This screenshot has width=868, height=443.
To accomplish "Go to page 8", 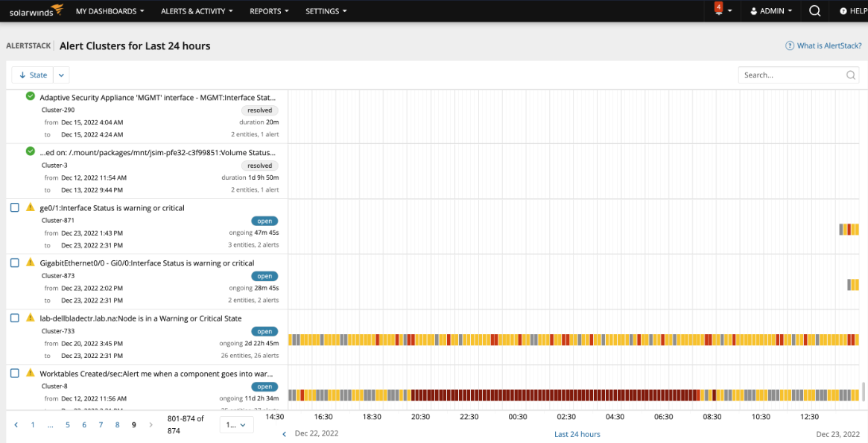I will [118, 424].
